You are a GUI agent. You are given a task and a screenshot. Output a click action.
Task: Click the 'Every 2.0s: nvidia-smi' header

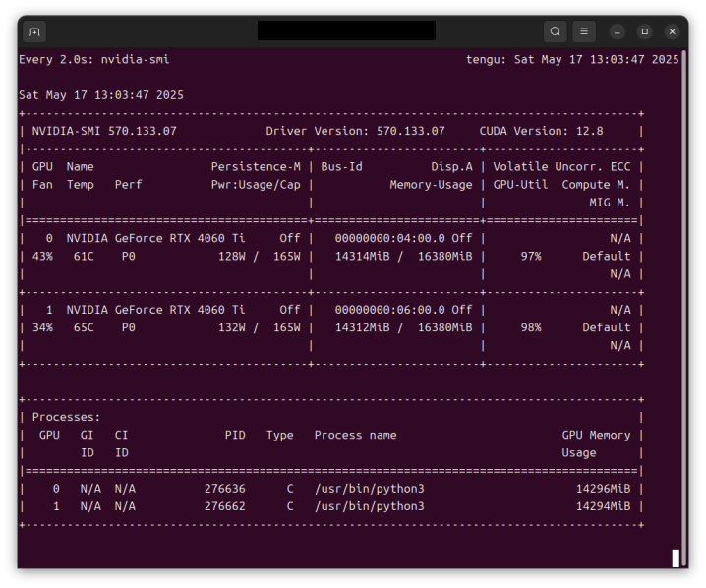[94, 59]
